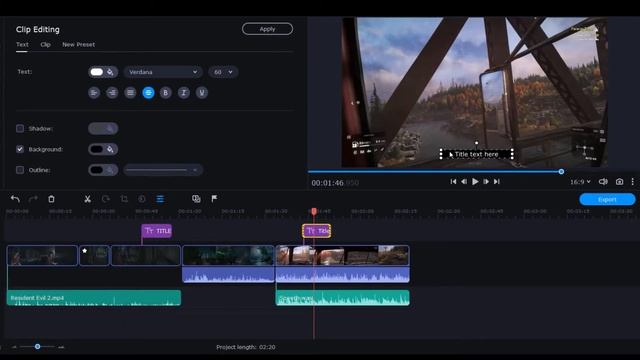
Task: Zoom in the timeline with plus icon
Action: 61,347
